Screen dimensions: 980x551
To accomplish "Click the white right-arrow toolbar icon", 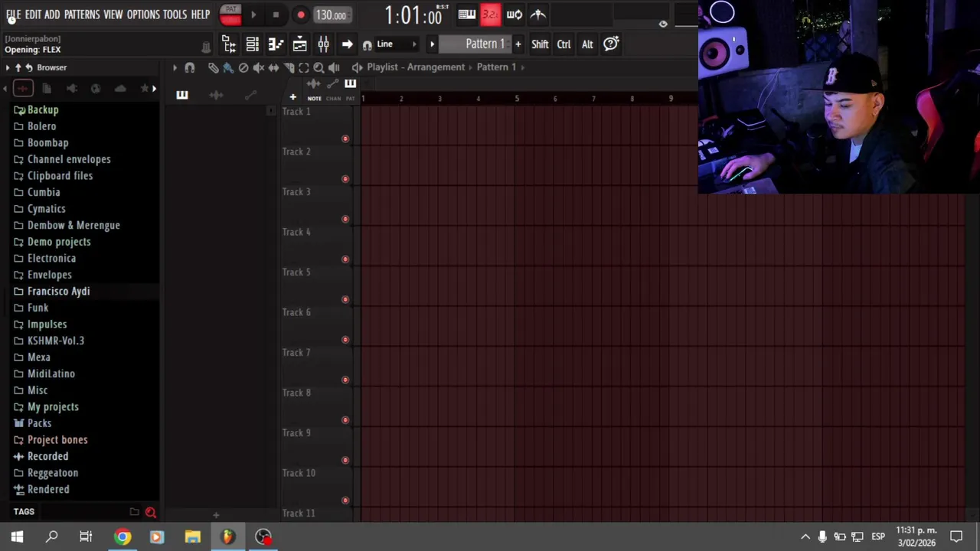I will [x=347, y=44].
